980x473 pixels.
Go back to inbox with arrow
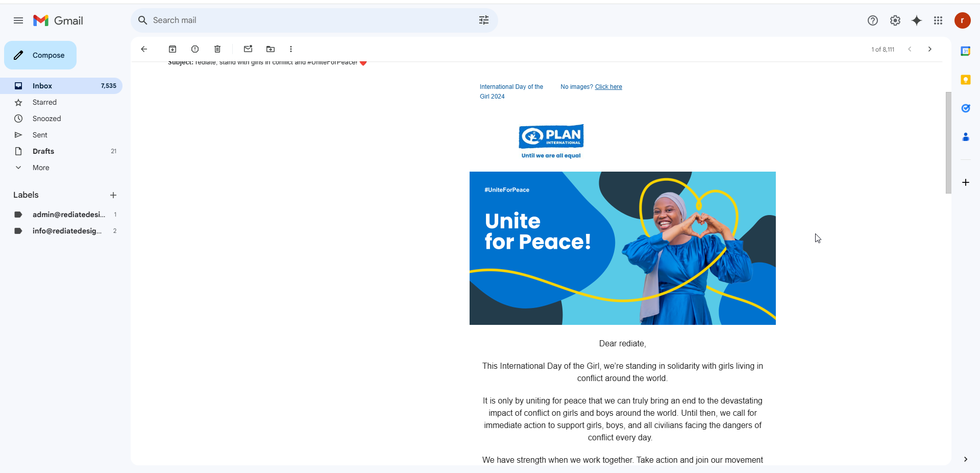click(144, 49)
